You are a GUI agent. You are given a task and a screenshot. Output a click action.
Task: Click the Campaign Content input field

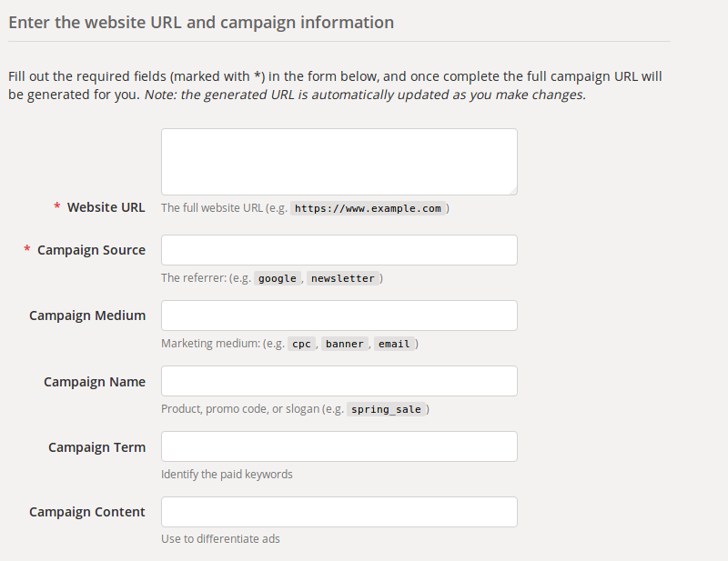(x=339, y=512)
